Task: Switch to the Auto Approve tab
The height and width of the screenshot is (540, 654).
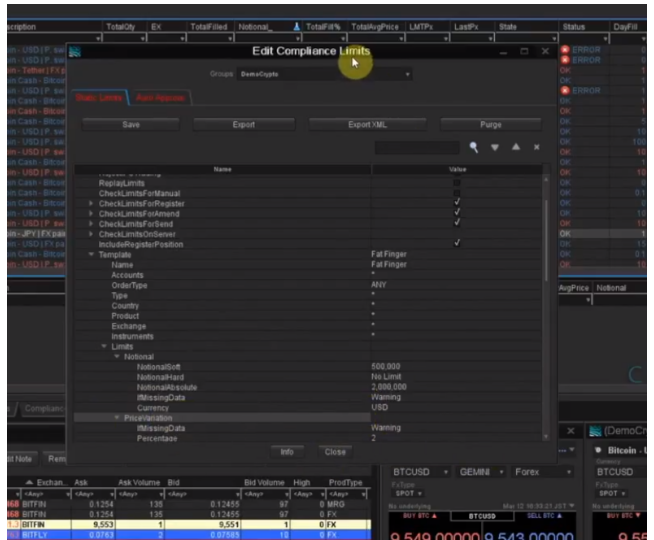Action: (x=160, y=98)
